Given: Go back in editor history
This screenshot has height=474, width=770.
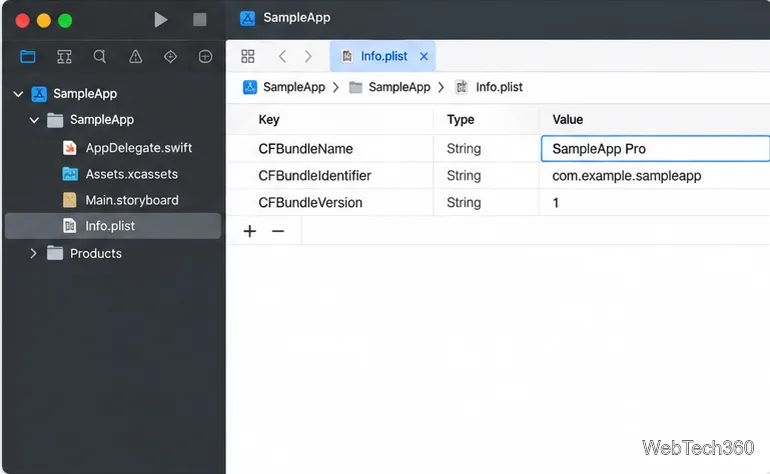Looking at the screenshot, I should pos(282,56).
